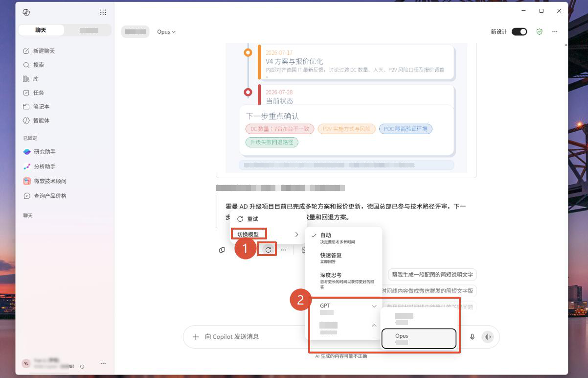This screenshot has height=378, width=588.
Task: Select the checked 自动 thinking mode
Action: (x=343, y=238)
